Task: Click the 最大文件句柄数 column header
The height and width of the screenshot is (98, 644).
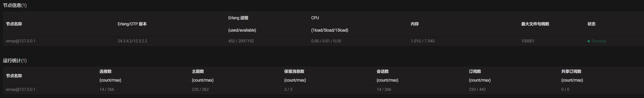Action: (535, 24)
